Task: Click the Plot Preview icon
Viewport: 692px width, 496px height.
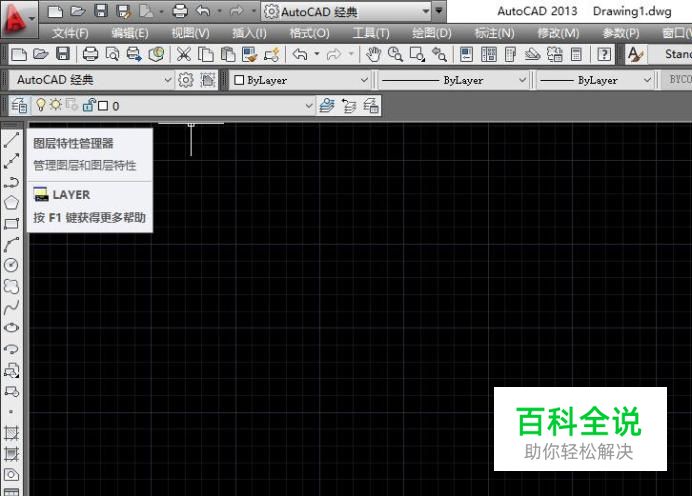Action: coord(112,55)
